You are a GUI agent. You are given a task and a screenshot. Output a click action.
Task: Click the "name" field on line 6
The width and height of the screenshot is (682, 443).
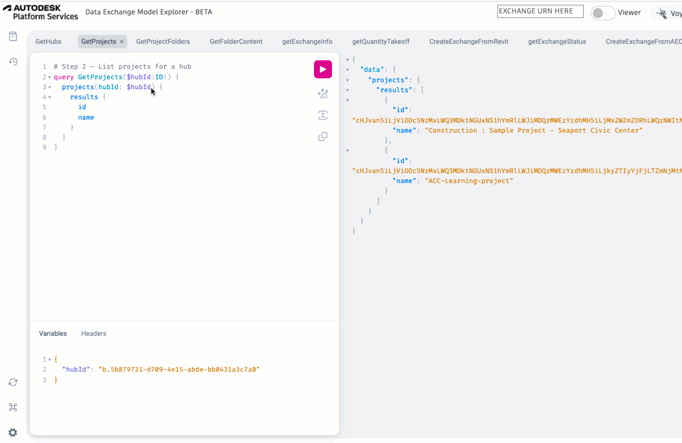pyautogui.click(x=86, y=117)
